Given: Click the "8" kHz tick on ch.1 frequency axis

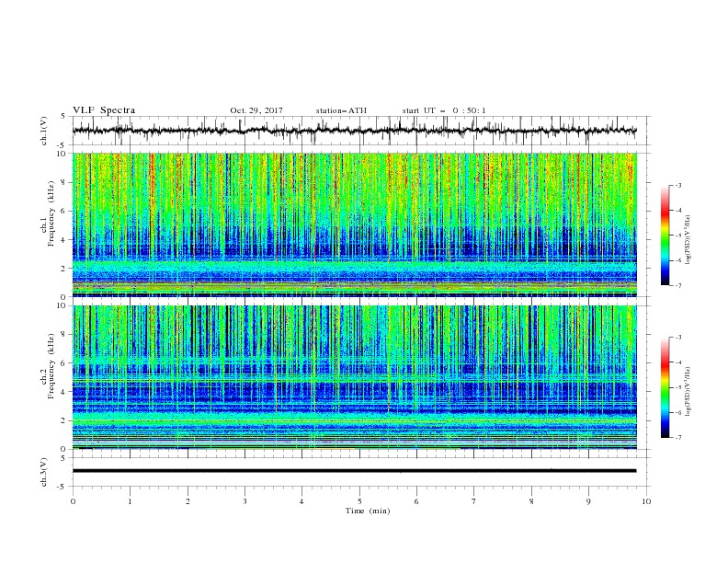Looking at the screenshot, I should pyautogui.click(x=63, y=182).
